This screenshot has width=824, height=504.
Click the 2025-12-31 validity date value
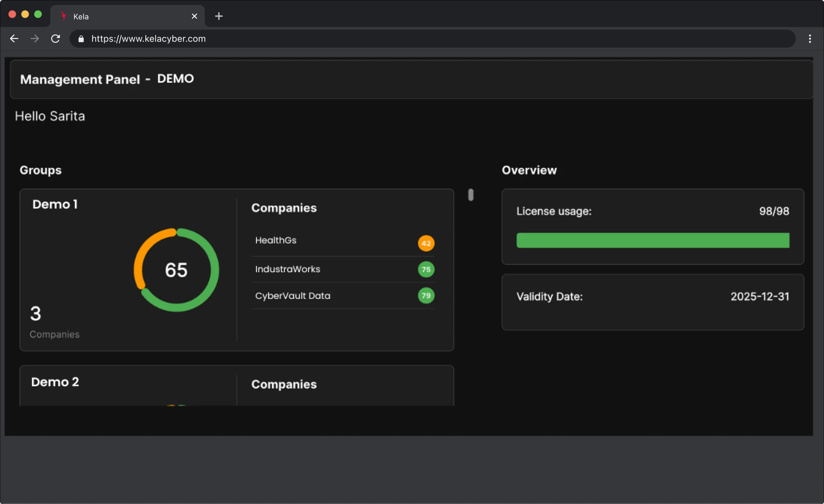(x=760, y=297)
